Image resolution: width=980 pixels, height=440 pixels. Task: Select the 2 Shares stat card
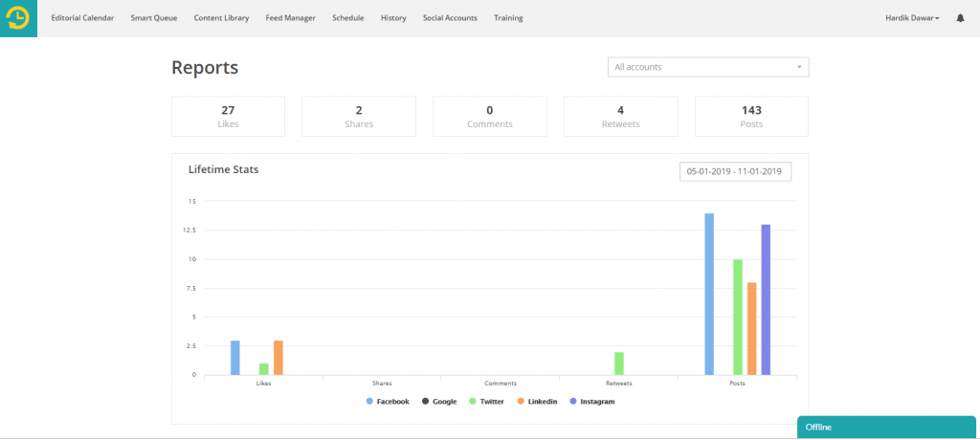(x=359, y=117)
